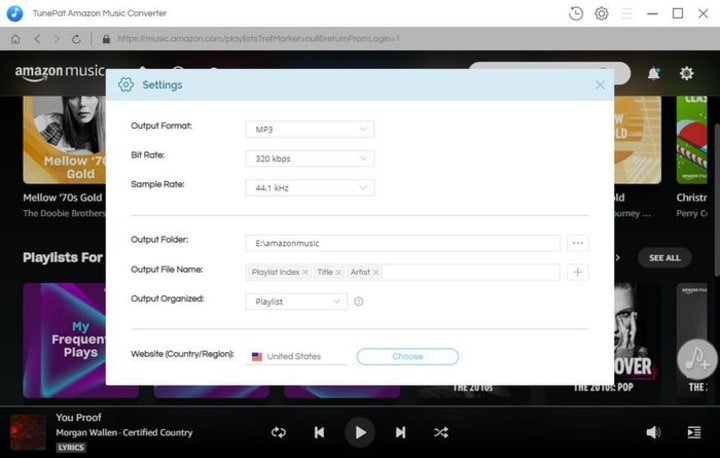
Task: Open the Sample Rate 44.1 kHz dropdown
Action: pos(310,187)
